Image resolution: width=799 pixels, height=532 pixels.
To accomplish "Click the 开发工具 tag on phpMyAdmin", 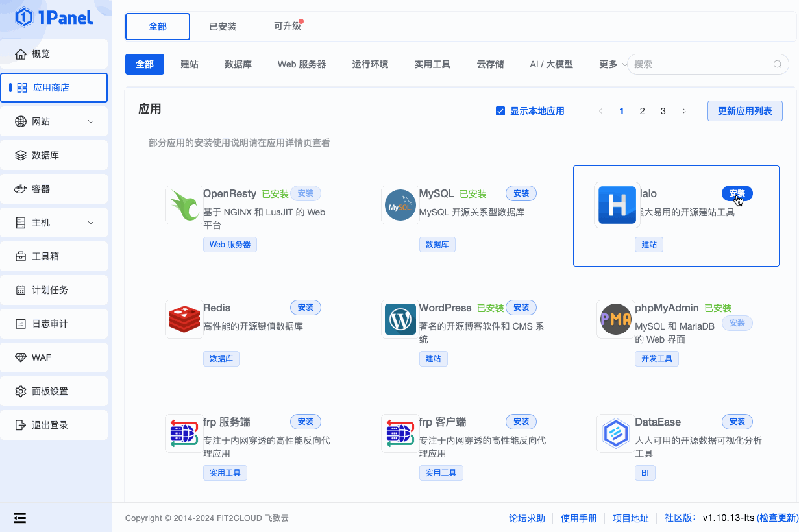I will (657, 359).
